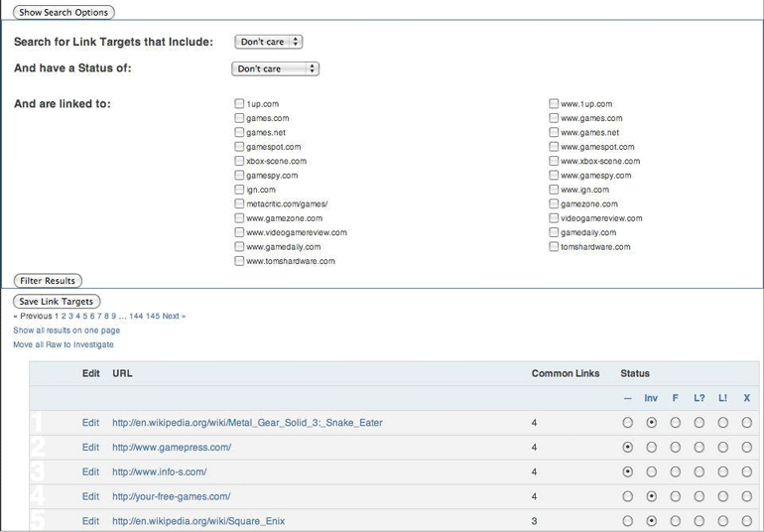Edit the gamepress.com row
This screenshot has height=532, width=764.
(x=90, y=448)
